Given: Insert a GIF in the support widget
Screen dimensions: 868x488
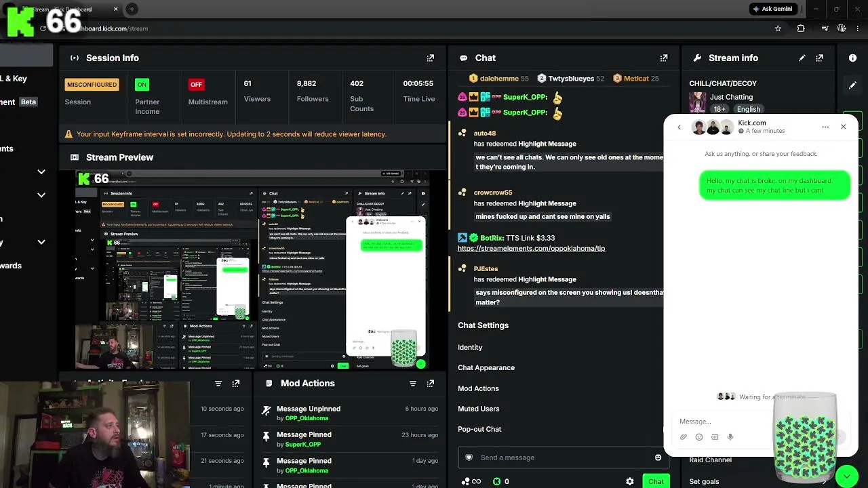Looking at the screenshot, I should tap(715, 437).
